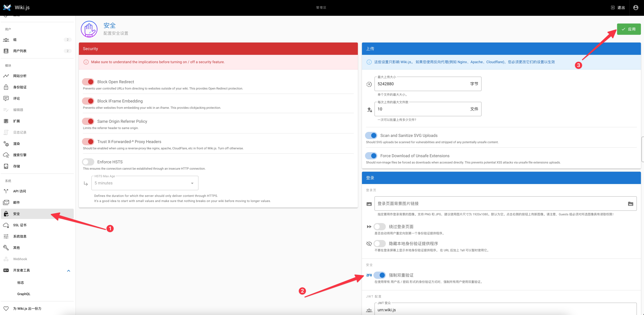Click the rendering gears icon
Viewport: 644px width, 315px height.
(6, 144)
